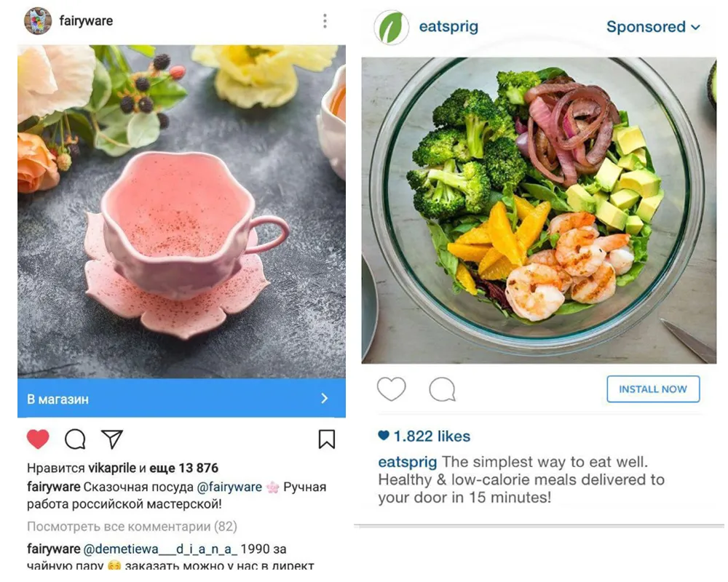The image size is (728, 582).
Task: Share fairyware post with paper plane icon
Action: click(111, 439)
